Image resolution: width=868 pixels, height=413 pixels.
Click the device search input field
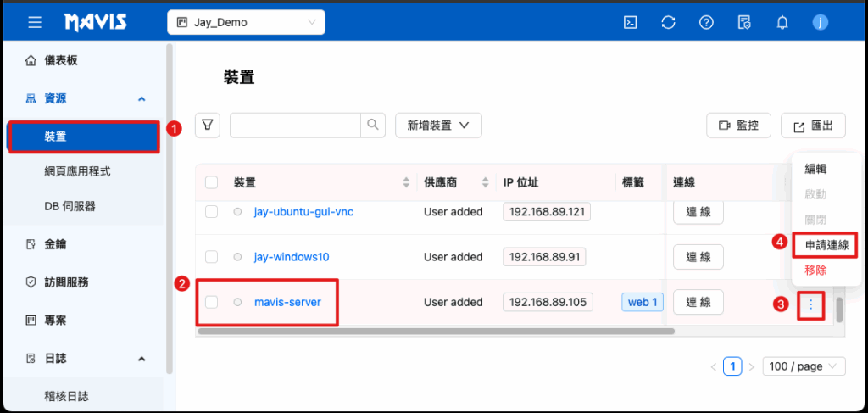[296, 126]
